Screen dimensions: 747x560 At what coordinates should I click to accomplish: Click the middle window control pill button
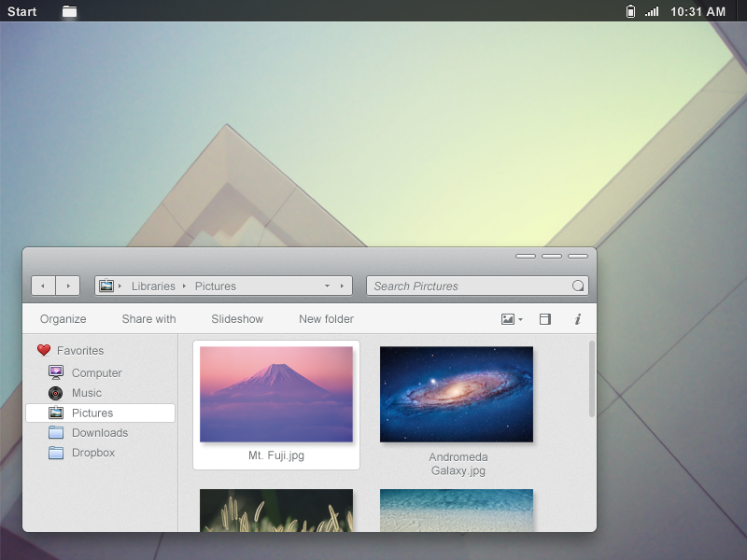pyautogui.click(x=552, y=256)
